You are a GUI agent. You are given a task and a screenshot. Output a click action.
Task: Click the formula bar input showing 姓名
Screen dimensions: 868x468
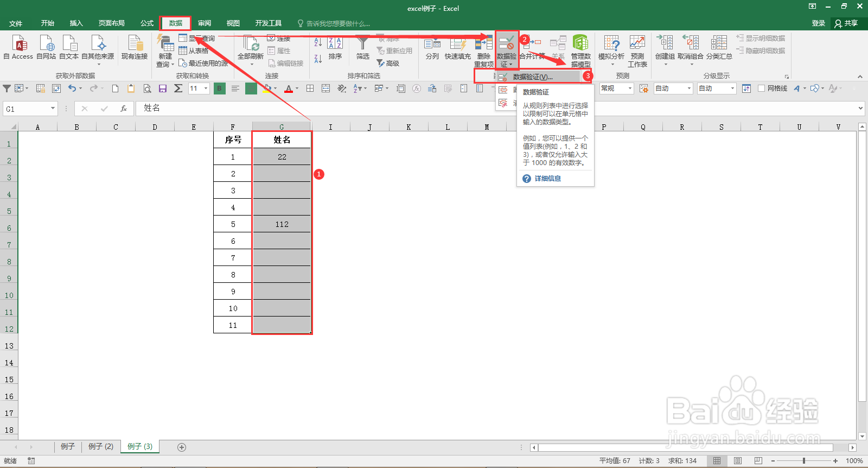(496, 109)
